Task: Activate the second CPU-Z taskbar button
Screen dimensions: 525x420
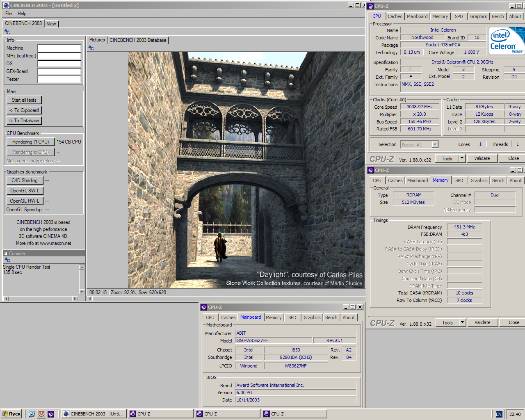Action: [227, 414]
